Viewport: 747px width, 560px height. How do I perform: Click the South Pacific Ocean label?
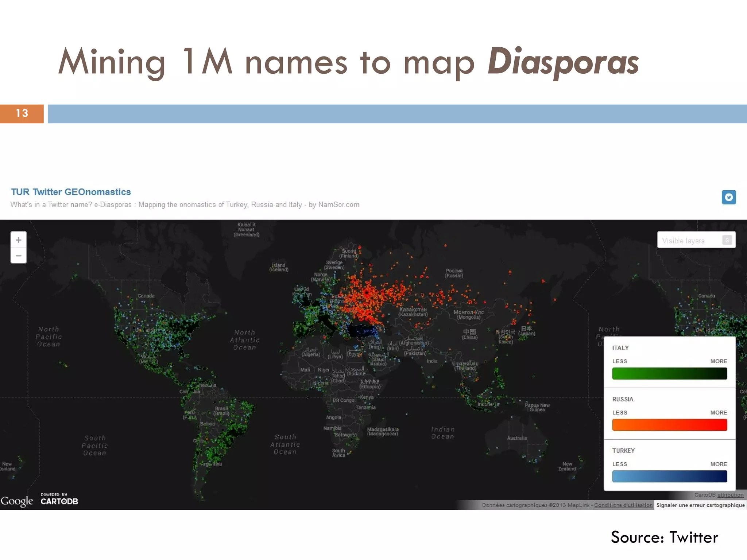click(x=95, y=446)
